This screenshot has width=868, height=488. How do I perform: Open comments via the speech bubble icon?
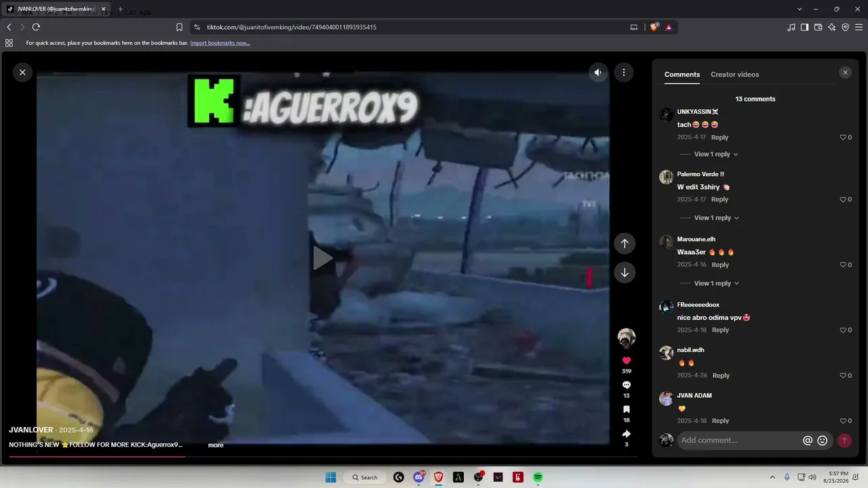[x=627, y=385]
